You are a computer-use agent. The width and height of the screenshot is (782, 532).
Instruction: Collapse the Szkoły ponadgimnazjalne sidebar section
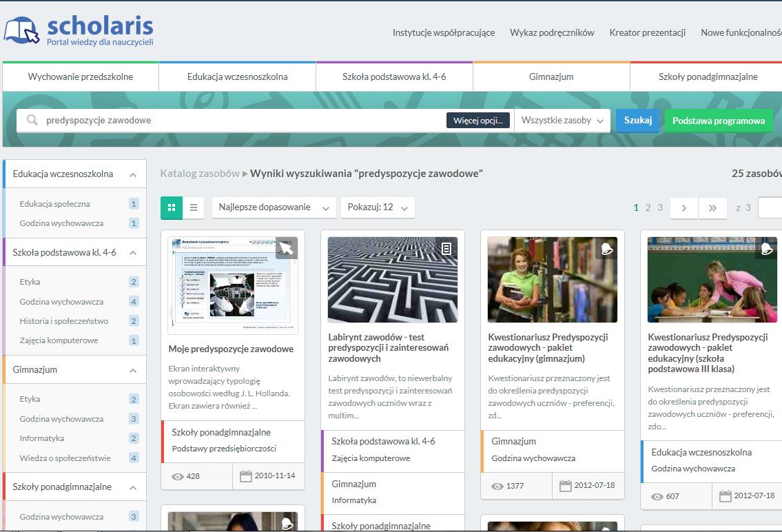tap(133, 488)
